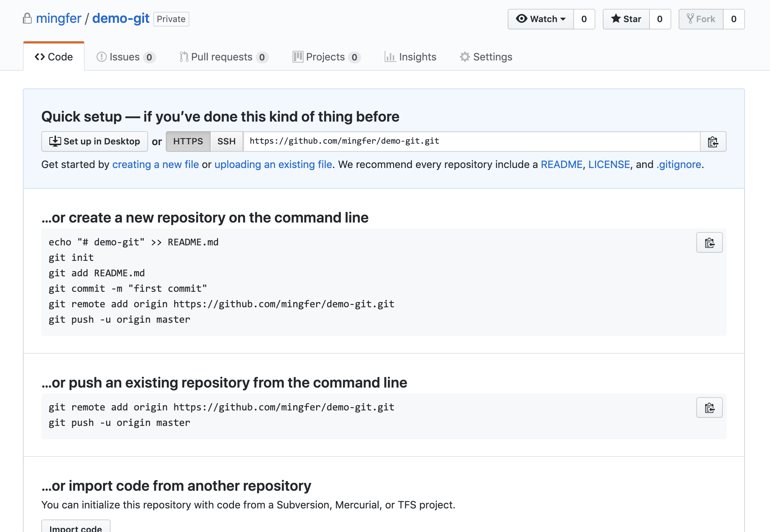The image size is (770, 532).
Task: Switch clone URL to SSH
Action: [x=226, y=141]
